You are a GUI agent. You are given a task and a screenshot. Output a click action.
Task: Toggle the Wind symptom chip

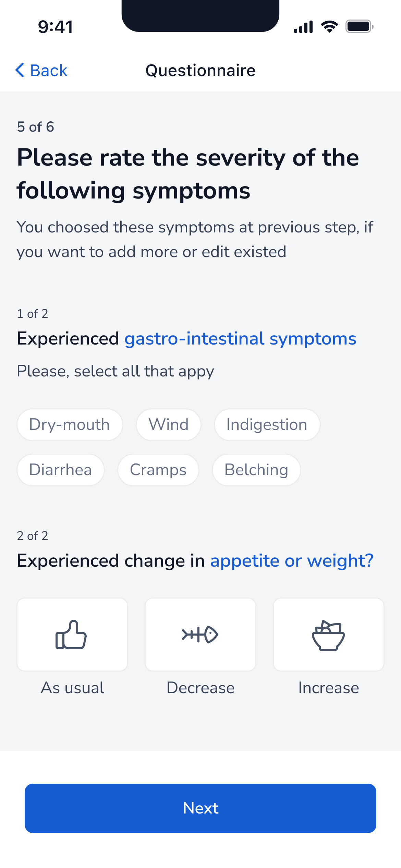[169, 425]
